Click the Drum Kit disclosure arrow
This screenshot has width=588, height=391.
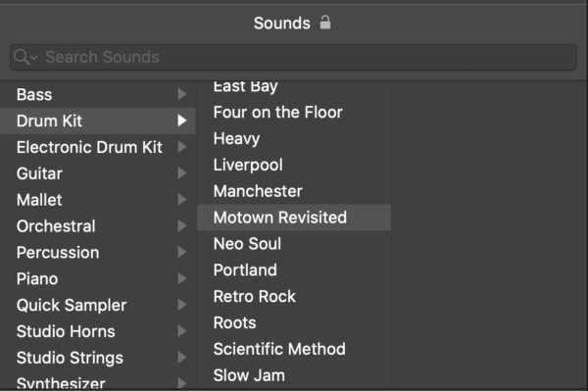(182, 121)
